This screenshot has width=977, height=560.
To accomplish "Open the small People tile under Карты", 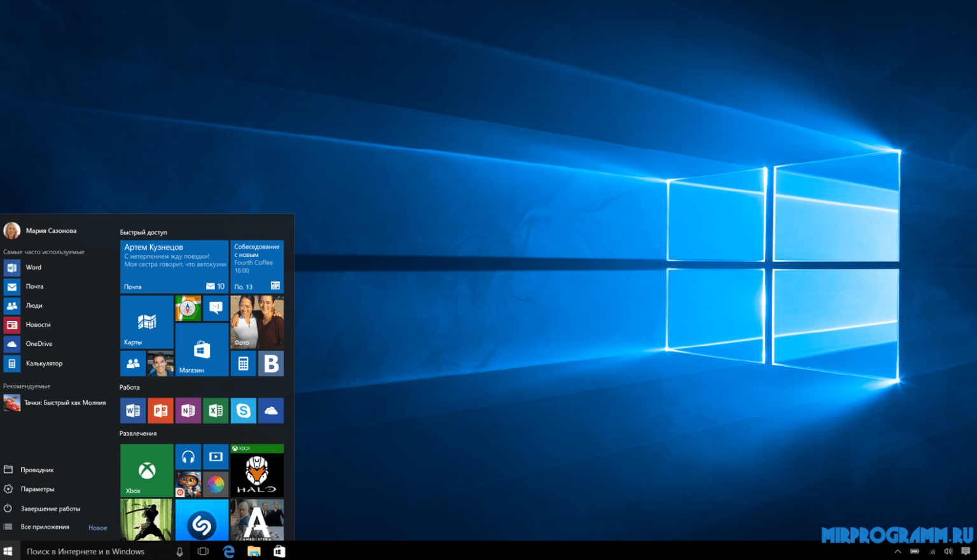I will pyautogui.click(x=133, y=364).
